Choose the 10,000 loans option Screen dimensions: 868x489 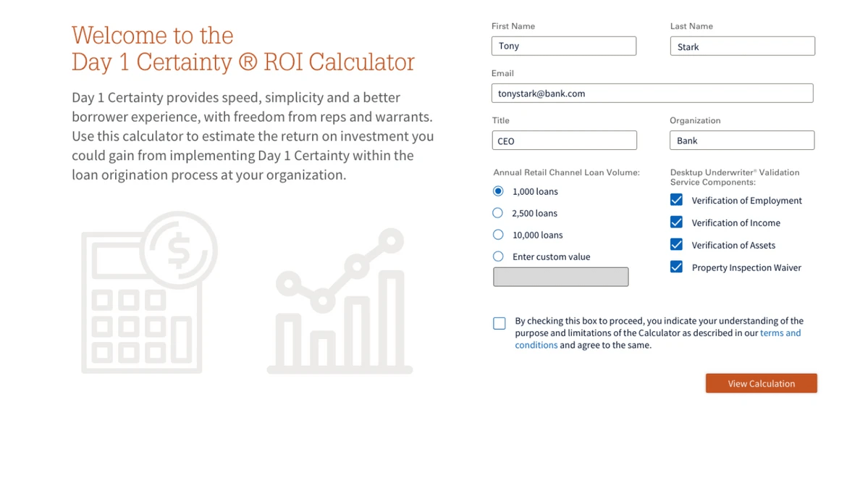498,235
